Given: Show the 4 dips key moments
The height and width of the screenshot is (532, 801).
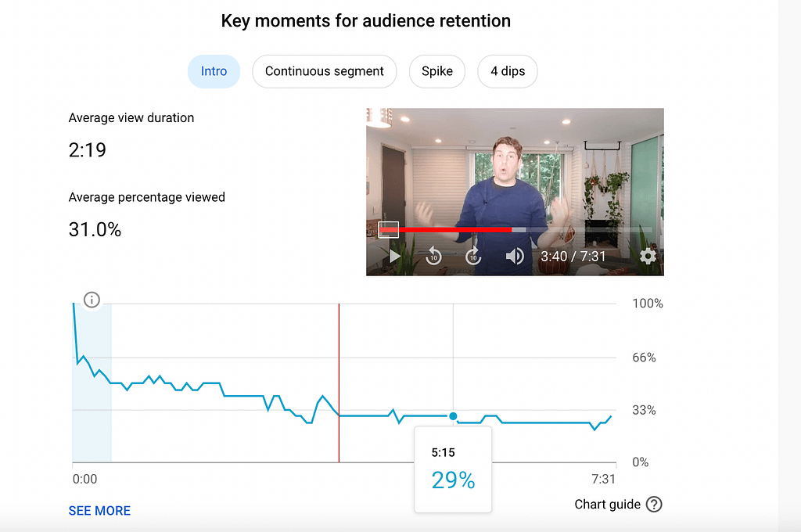Looking at the screenshot, I should click(x=508, y=71).
